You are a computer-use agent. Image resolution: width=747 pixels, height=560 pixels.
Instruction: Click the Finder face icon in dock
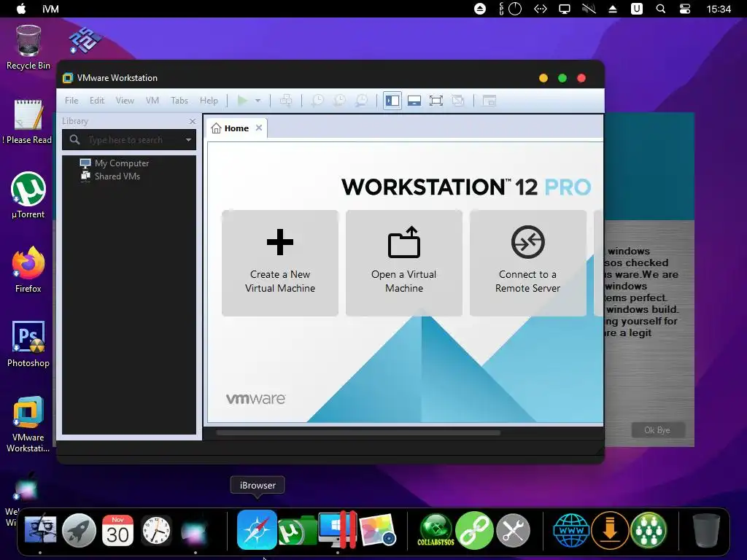(41, 530)
